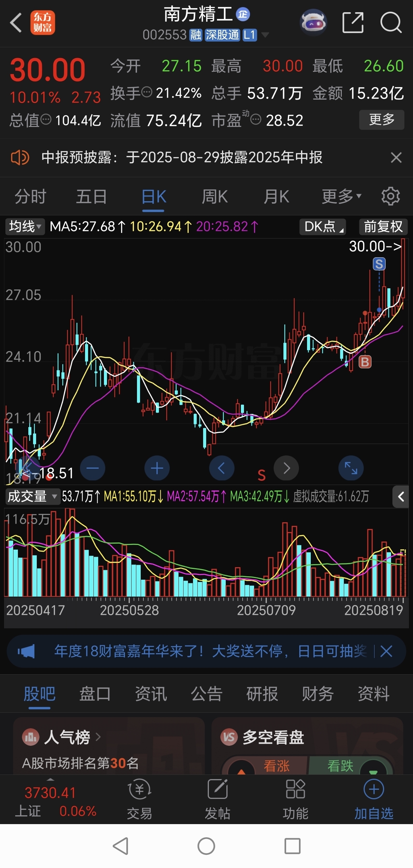Switch to 分时 chart tab
This screenshot has width=413, height=868.
point(30,196)
